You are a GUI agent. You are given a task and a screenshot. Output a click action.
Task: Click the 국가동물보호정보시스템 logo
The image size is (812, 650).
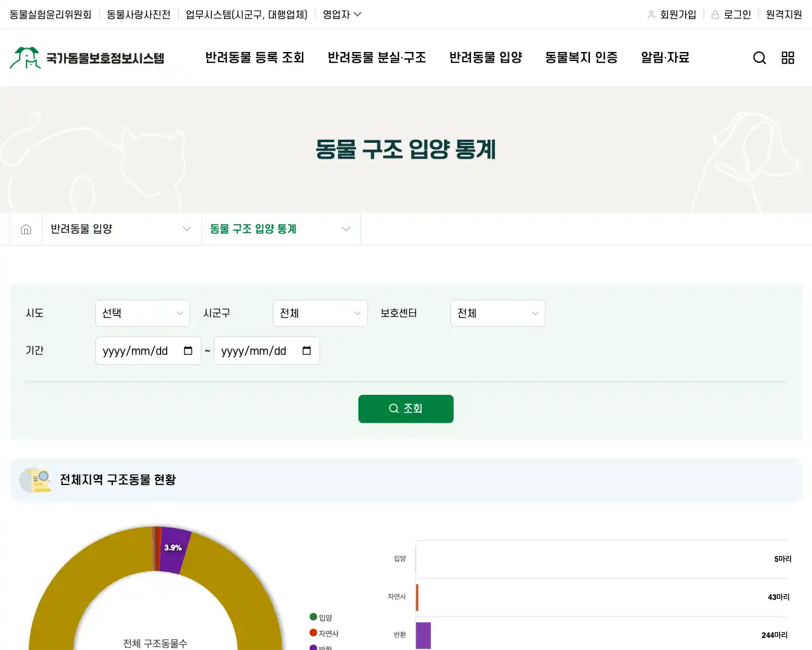(87, 58)
